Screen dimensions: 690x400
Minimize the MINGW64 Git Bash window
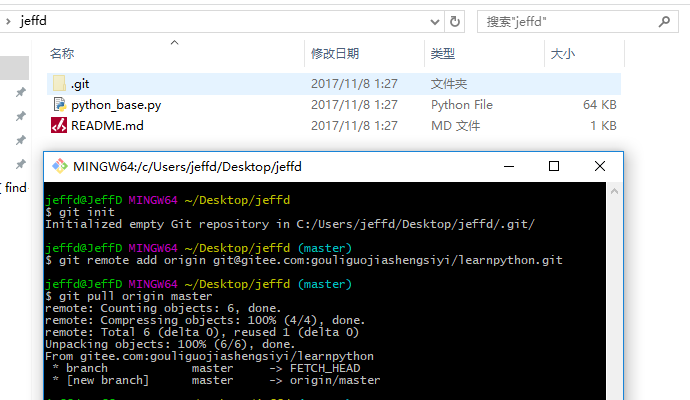pos(509,166)
